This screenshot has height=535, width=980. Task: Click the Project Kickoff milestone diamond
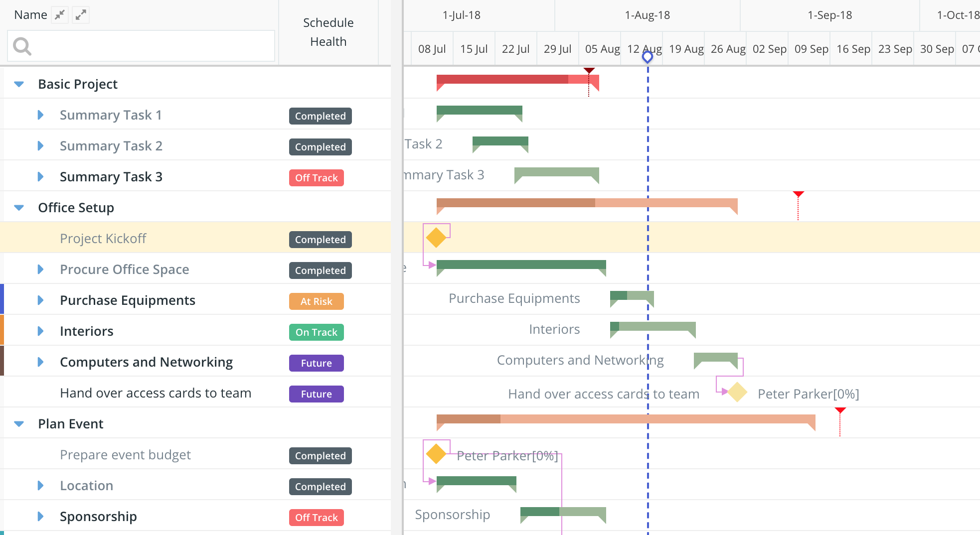[x=436, y=238]
